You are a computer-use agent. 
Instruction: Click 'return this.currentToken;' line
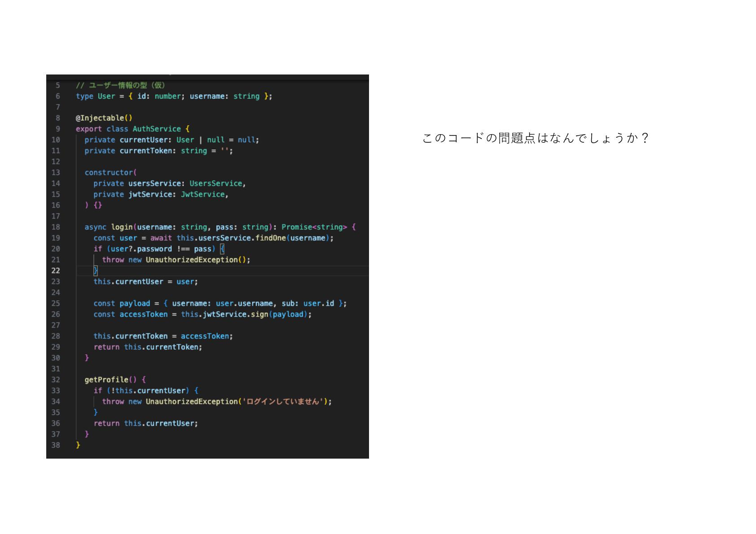[x=148, y=347]
